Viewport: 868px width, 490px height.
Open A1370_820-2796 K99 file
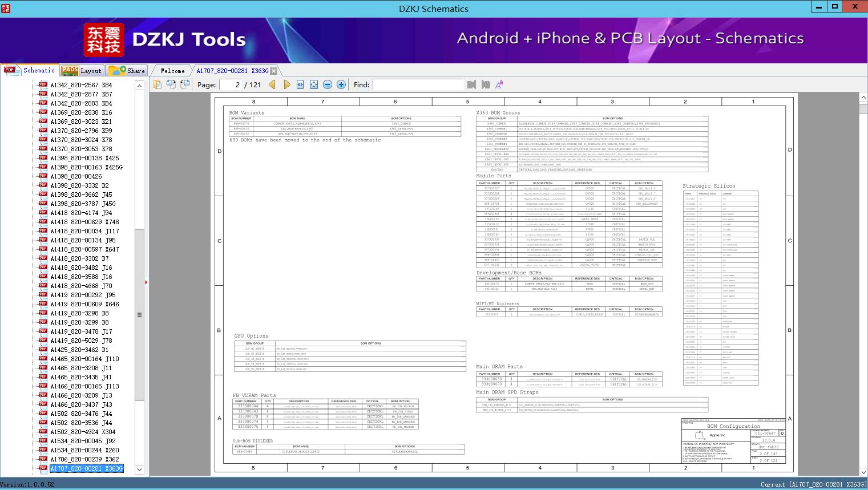tap(81, 131)
